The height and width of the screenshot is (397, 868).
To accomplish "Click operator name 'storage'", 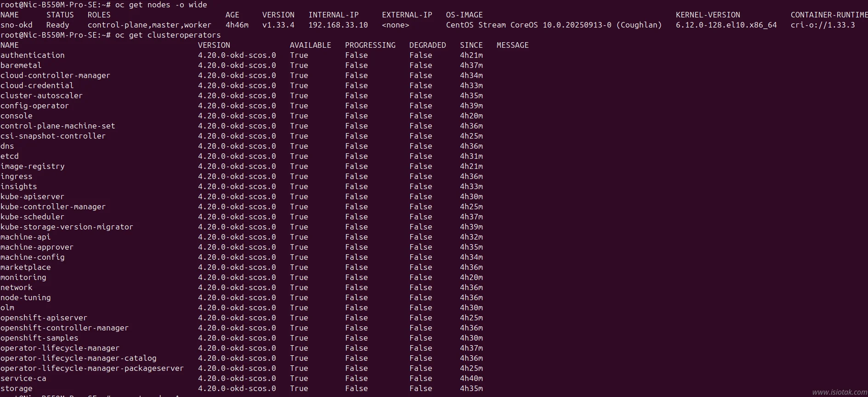I will pyautogui.click(x=17, y=389).
